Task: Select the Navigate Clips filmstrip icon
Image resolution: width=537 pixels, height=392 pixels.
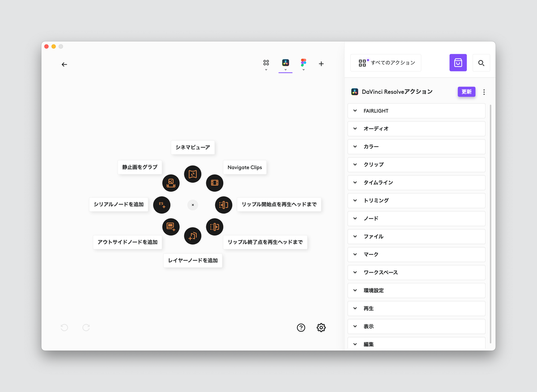Action: [215, 183]
